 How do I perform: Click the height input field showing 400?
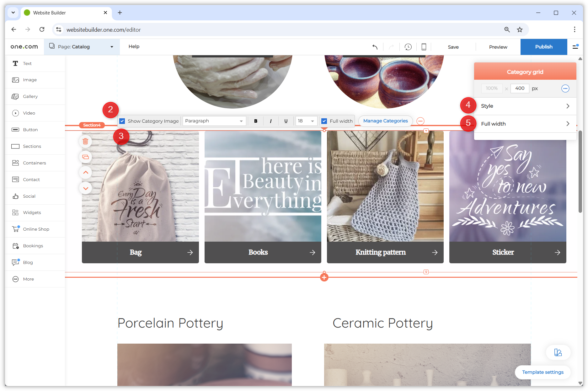coord(520,88)
